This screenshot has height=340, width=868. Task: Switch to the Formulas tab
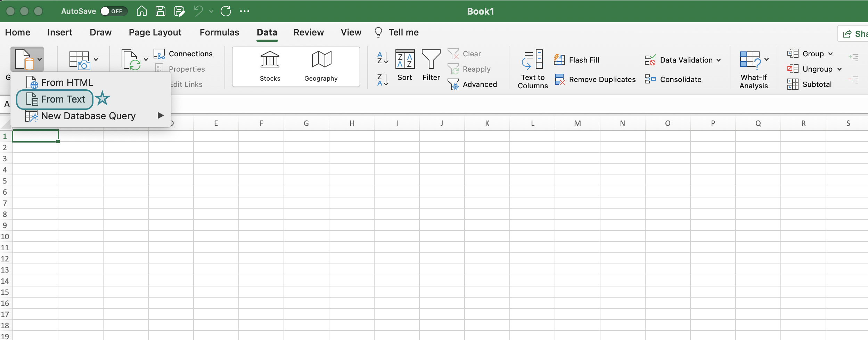pyautogui.click(x=219, y=32)
